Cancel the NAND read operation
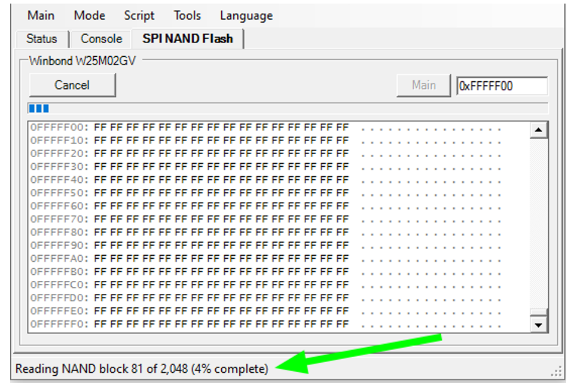Viewport: 574px width, 392px height. tap(72, 85)
